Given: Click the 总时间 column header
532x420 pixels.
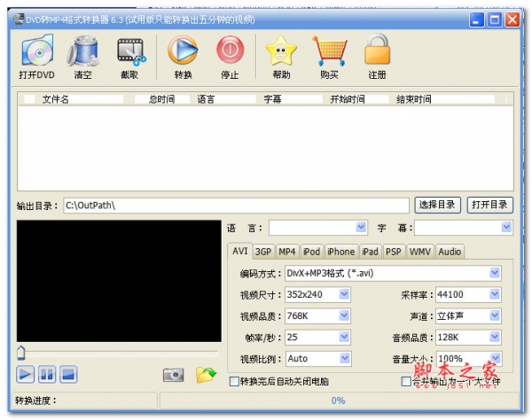Looking at the screenshot, I should (162, 99).
